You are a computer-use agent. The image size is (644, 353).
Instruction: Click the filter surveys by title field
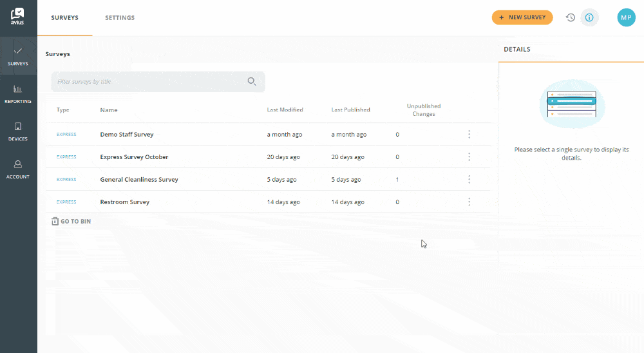click(148, 82)
